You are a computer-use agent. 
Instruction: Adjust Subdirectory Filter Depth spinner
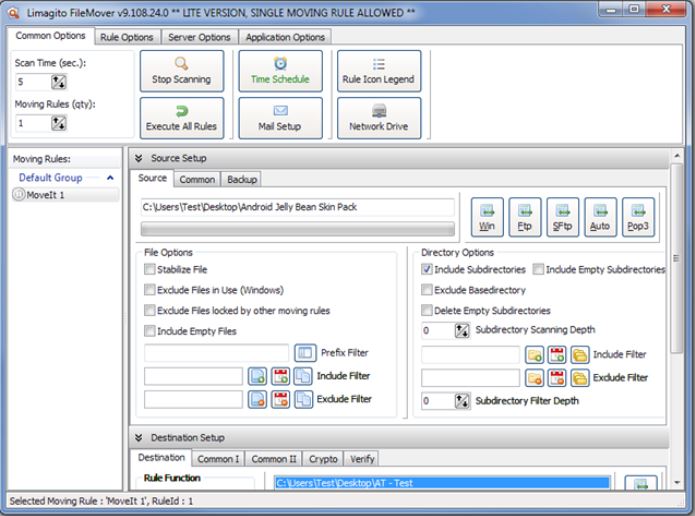pos(462,401)
